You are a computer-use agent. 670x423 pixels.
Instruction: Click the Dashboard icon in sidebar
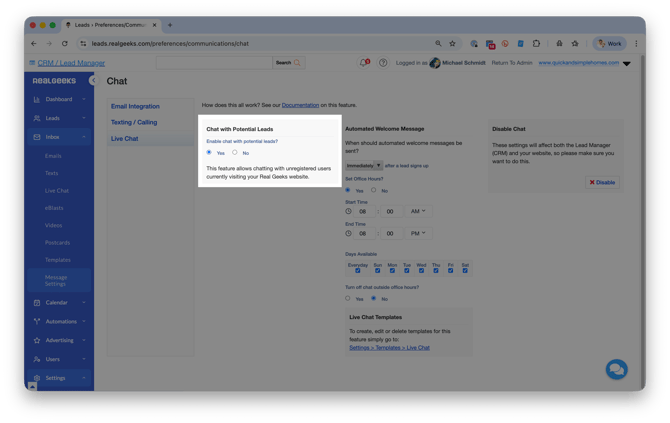point(37,99)
